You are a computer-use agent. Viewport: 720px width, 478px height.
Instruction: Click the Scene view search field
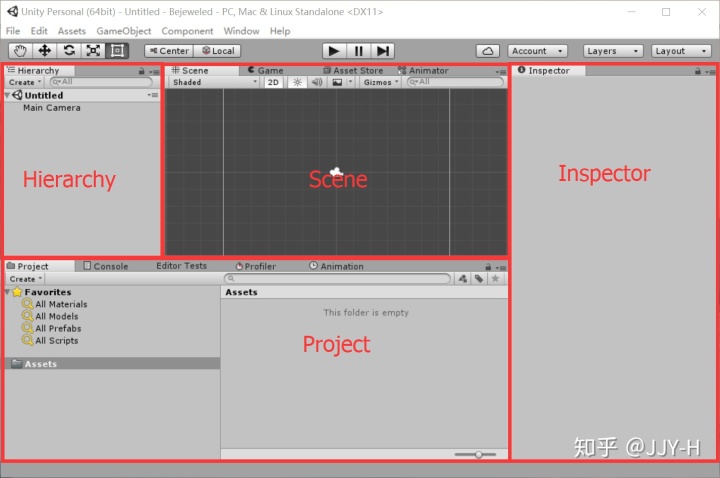pos(455,82)
